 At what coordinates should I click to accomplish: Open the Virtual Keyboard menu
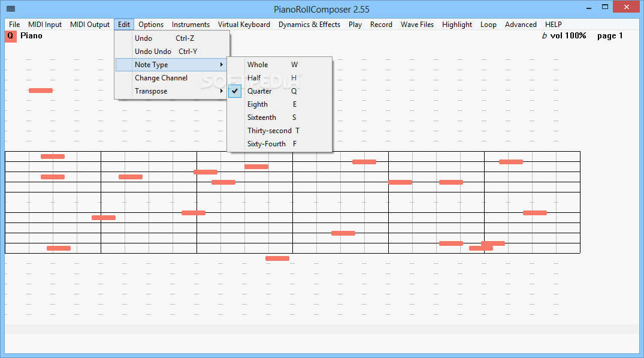click(244, 25)
